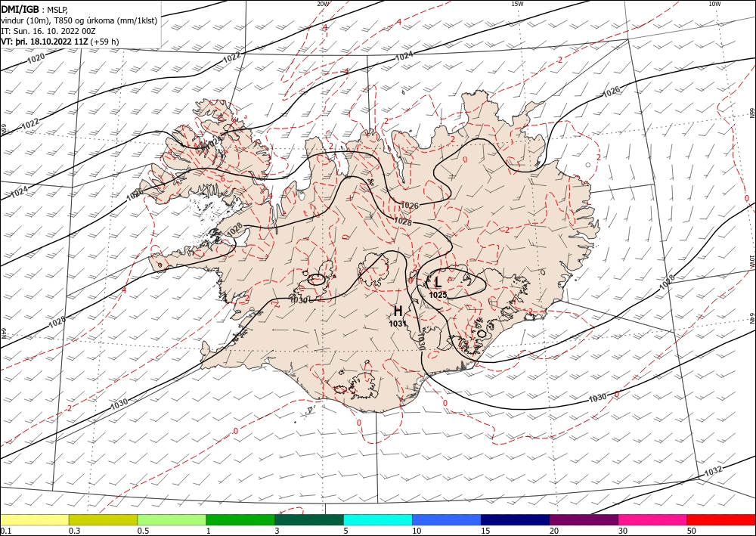Click the L low-pressure center marker
The image size is (756, 536).
click(438, 282)
